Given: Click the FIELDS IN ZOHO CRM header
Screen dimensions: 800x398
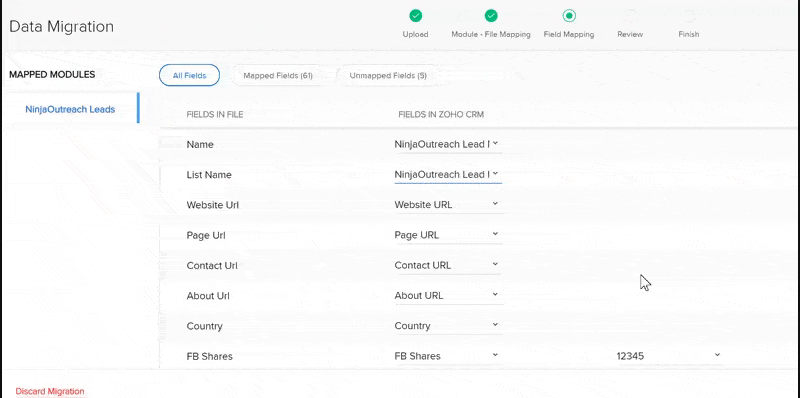Looking at the screenshot, I should (441, 115).
